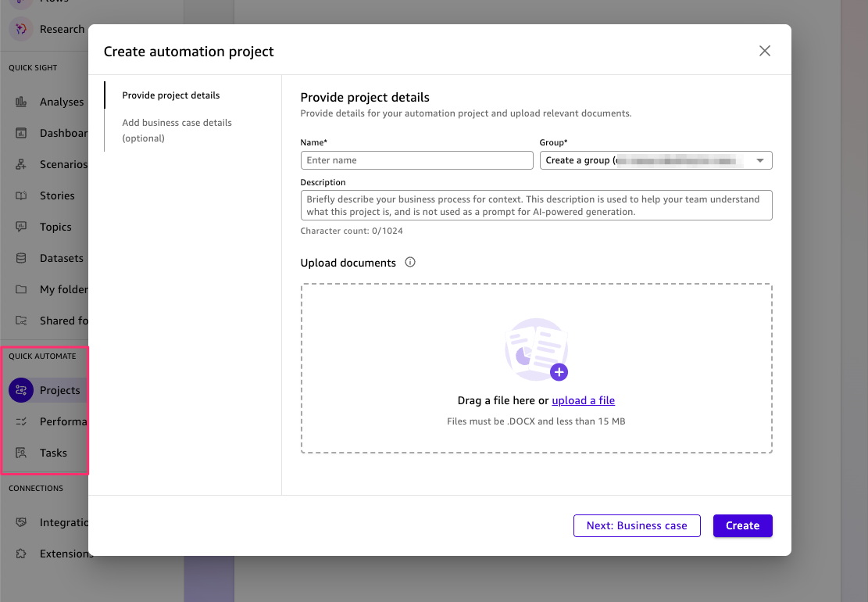
Task: Click the purple plus upload icon
Action: point(559,372)
